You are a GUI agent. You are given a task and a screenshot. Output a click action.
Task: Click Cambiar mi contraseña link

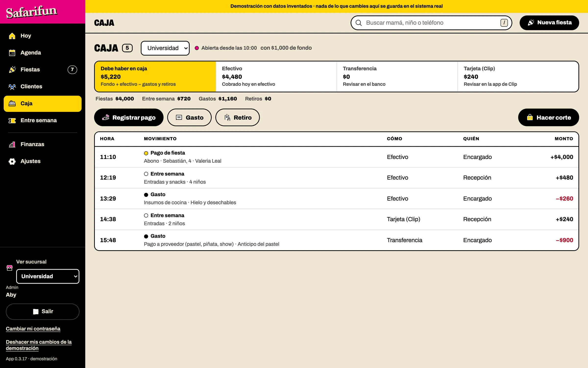(x=33, y=329)
